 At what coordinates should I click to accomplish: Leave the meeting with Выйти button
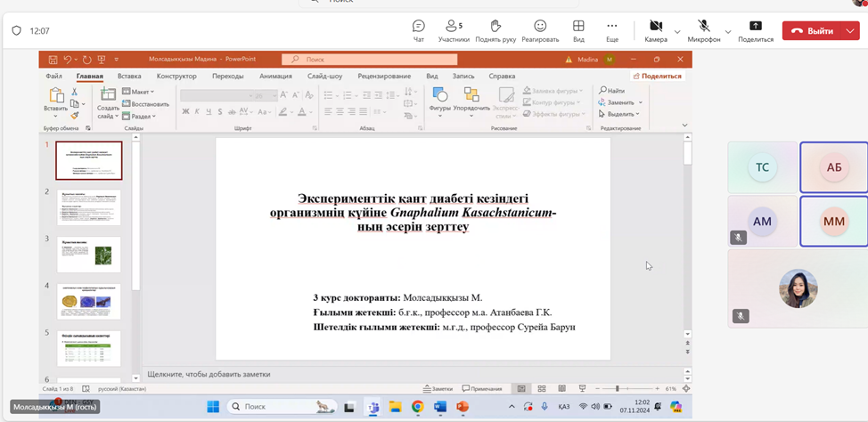point(813,31)
